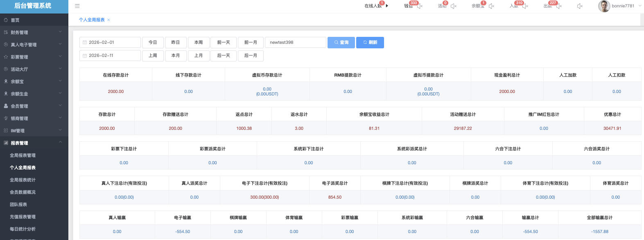This screenshot has height=240, width=644.
Task: Click the hamburger menu collapse icon
Action: 77,6
